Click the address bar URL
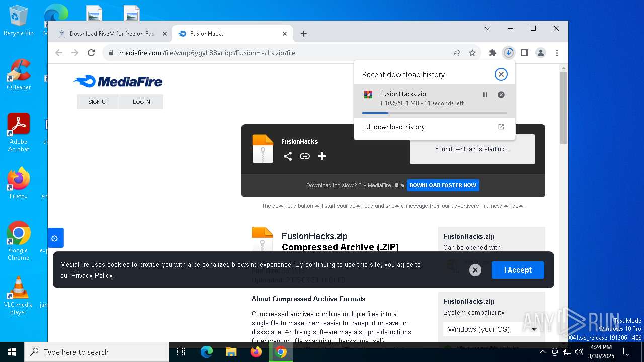Screen dimensions: 644x362 (207, 53)
